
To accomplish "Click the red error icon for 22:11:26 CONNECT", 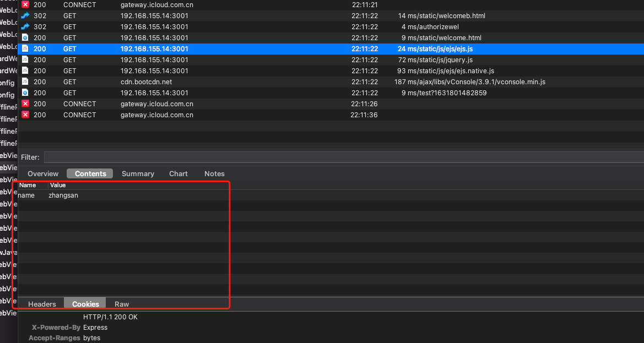I will 25,104.
